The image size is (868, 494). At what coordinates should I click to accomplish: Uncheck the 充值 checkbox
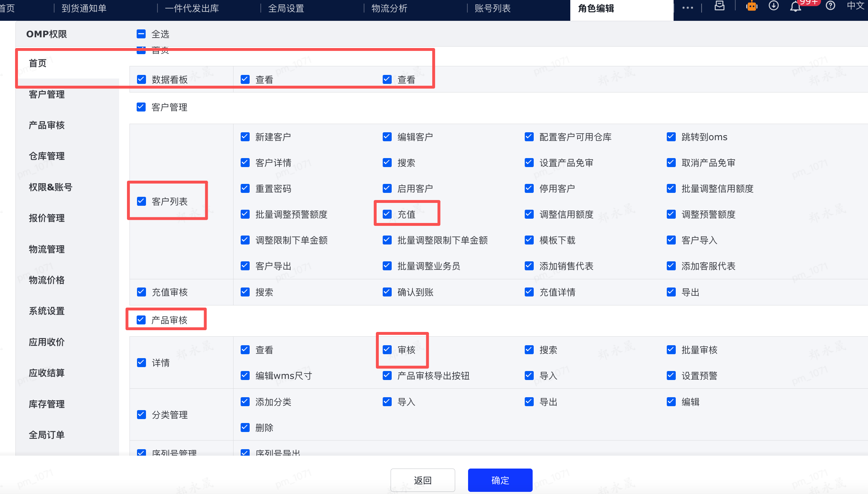click(x=387, y=214)
